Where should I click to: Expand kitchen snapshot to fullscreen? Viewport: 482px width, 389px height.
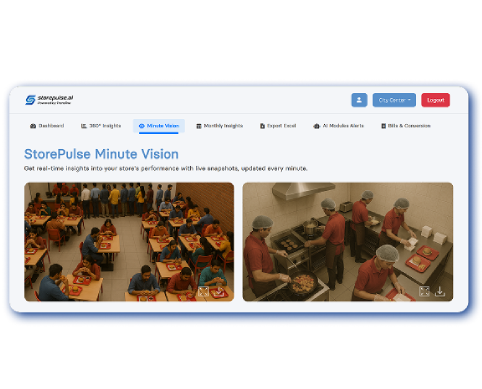pyautogui.click(x=424, y=291)
